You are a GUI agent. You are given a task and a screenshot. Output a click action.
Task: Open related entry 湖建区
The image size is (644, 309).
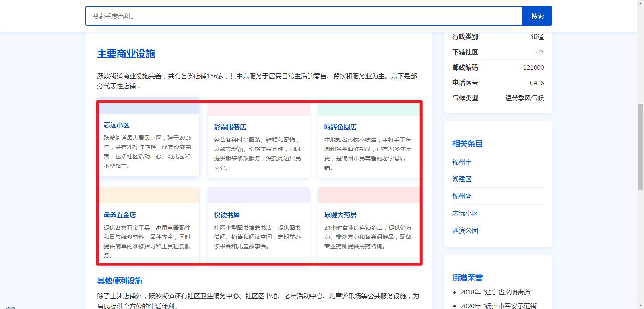point(462,179)
